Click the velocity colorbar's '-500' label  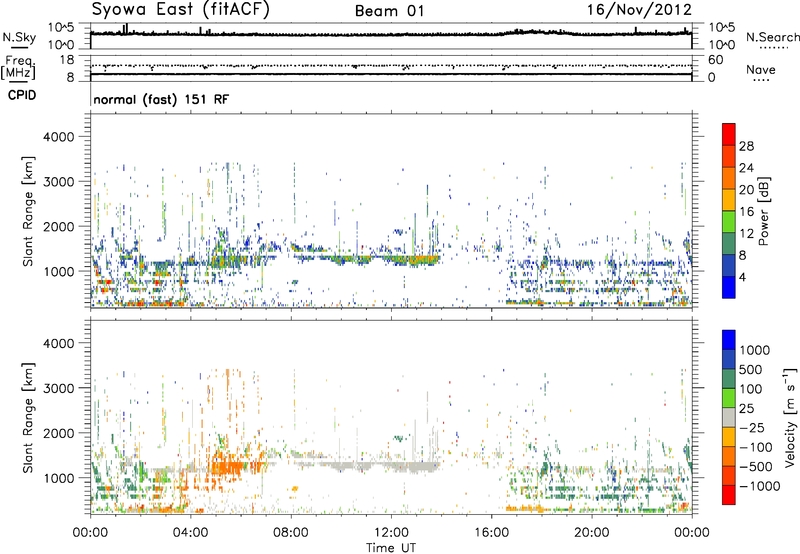(x=756, y=467)
